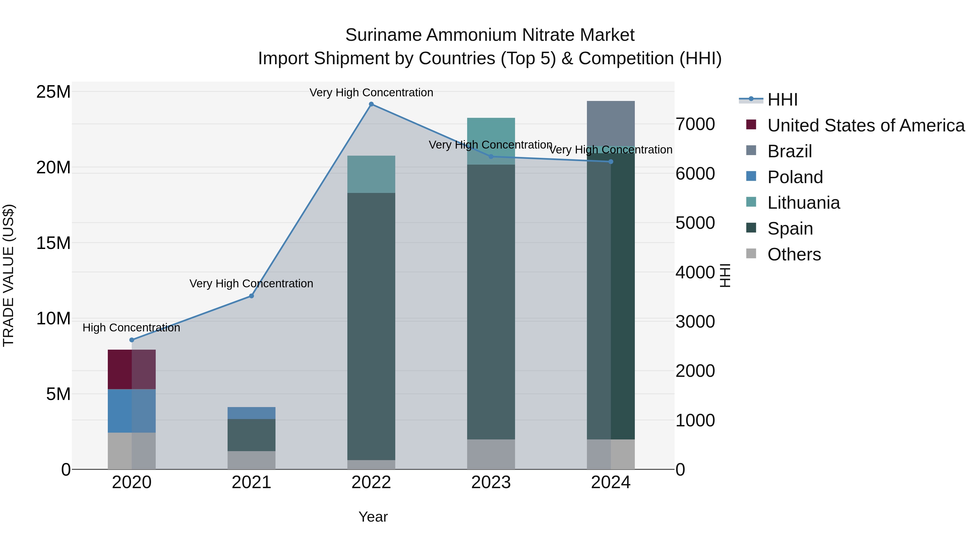Viewport: 980px width, 551px height.
Task: Click the 'High Concentration' annotation for 2020
Action: [131, 327]
